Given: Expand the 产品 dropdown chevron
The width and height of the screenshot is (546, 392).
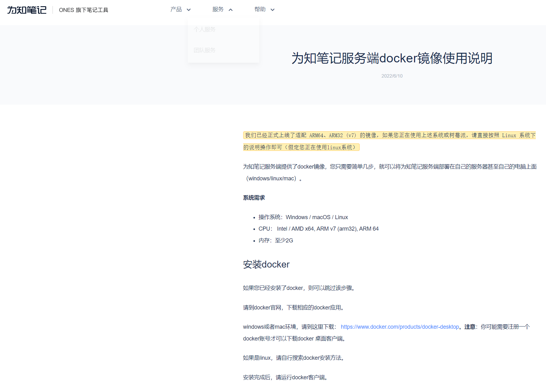Looking at the screenshot, I should 189,10.
